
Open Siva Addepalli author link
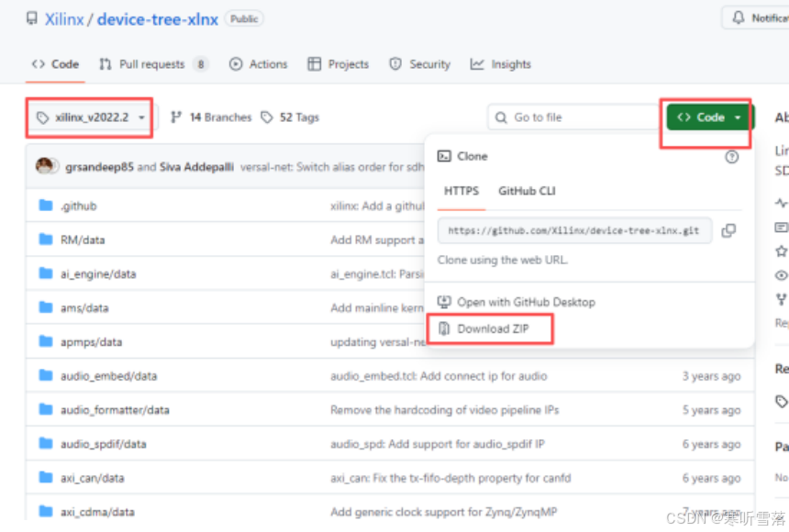(196, 167)
